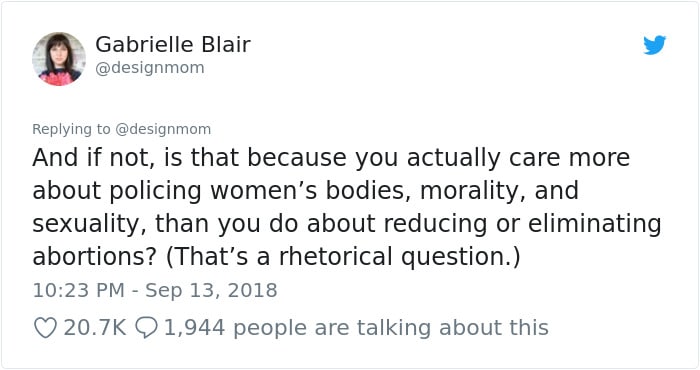Click the @designmom handle under the name
Viewport: 700px width, 370px height.
point(150,68)
